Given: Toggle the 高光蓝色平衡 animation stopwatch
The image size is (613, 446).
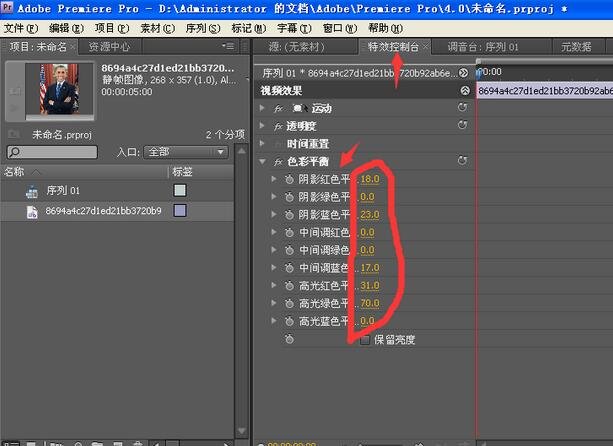Looking at the screenshot, I should coord(289,321).
